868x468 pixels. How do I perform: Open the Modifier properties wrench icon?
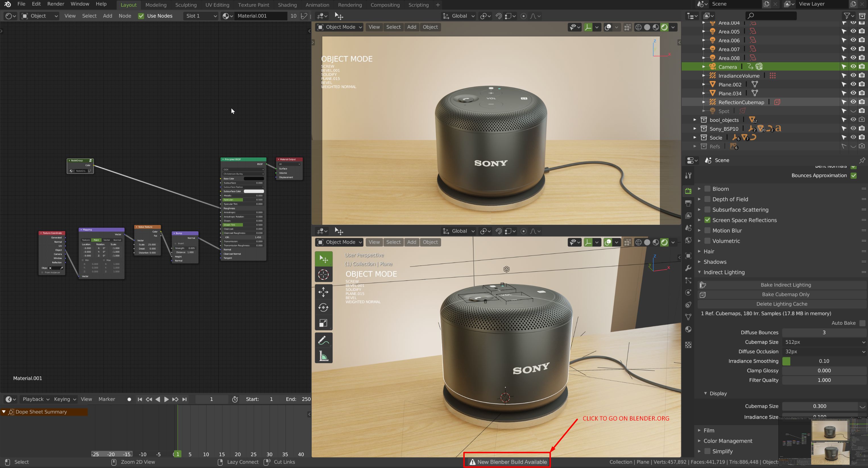pyautogui.click(x=689, y=268)
